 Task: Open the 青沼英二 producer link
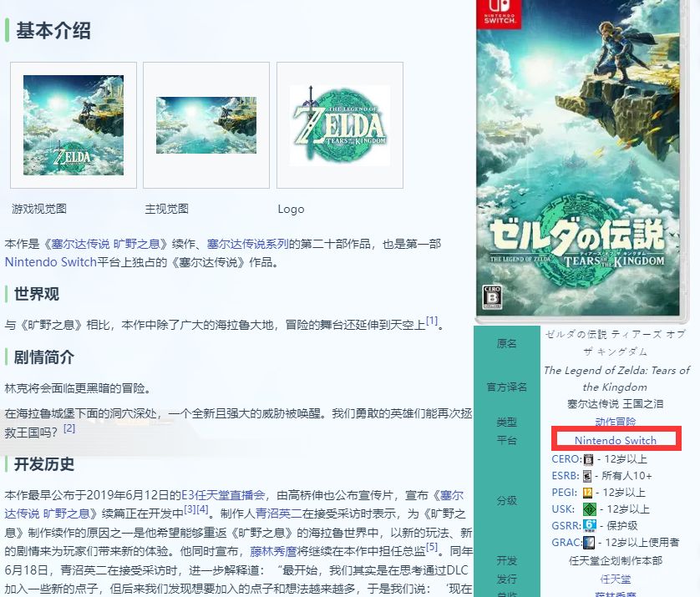pos(278,514)
